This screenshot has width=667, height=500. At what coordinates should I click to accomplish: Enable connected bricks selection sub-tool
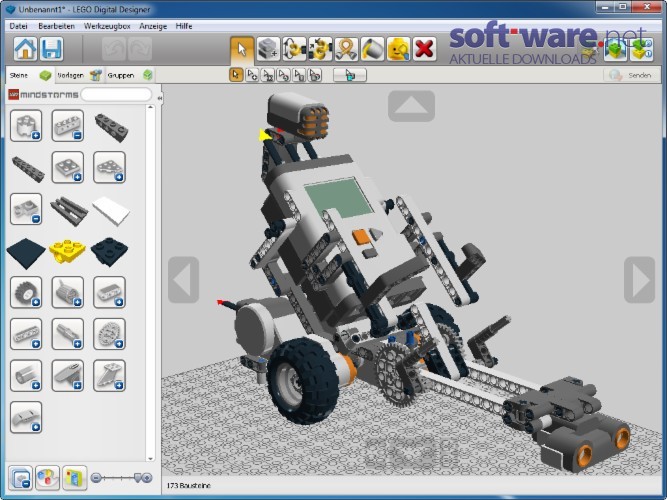[268, 75]
